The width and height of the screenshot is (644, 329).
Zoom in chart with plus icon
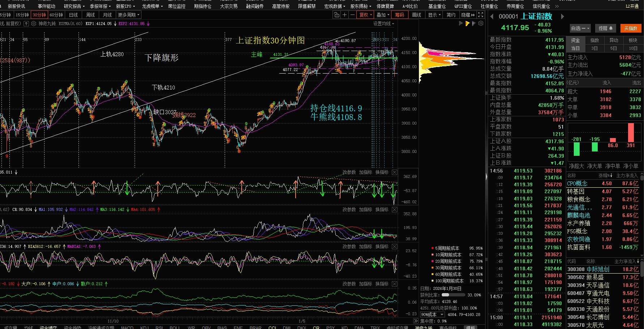(x=344, y=15)
